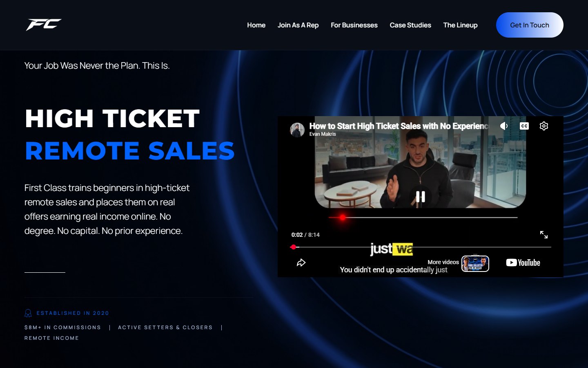Click the "REMOTE INCOME" text
The width and height of the screenshot is (588, 368).
coord(51,338)
